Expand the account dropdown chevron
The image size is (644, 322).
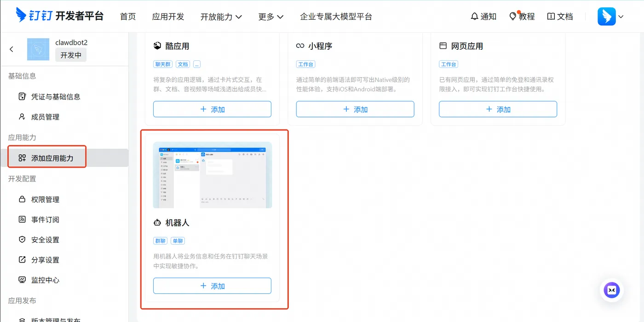(621, 17)
